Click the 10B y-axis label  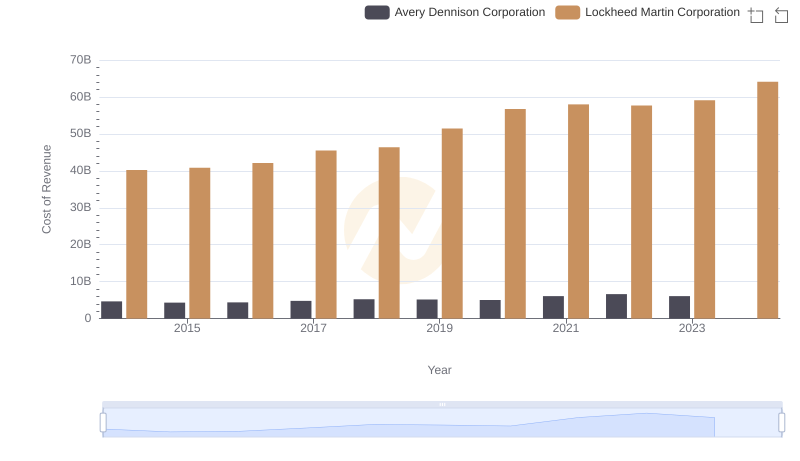click(81, 281)
